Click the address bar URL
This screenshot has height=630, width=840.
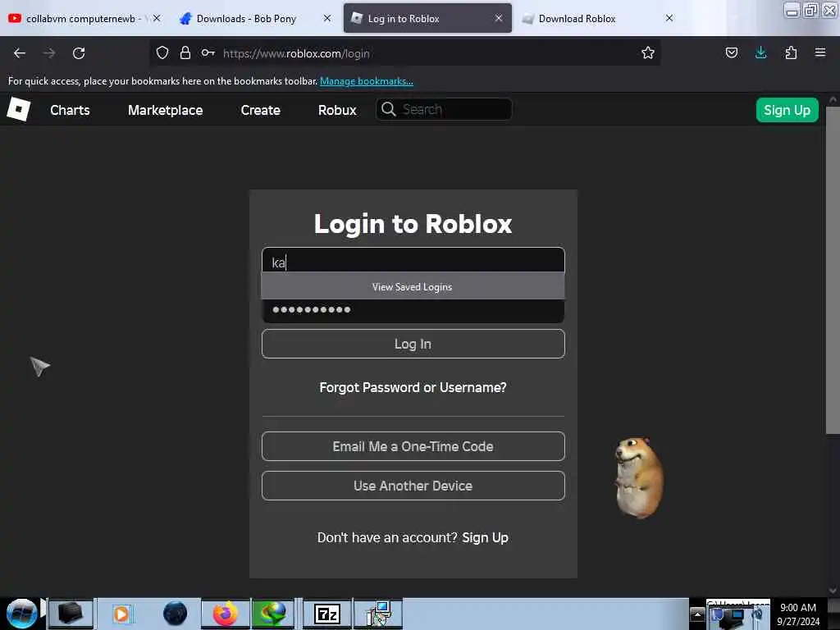pos(296,53)
